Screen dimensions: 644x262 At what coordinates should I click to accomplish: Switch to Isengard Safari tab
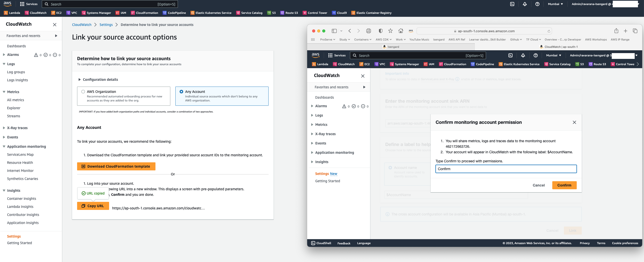(391, 47)
